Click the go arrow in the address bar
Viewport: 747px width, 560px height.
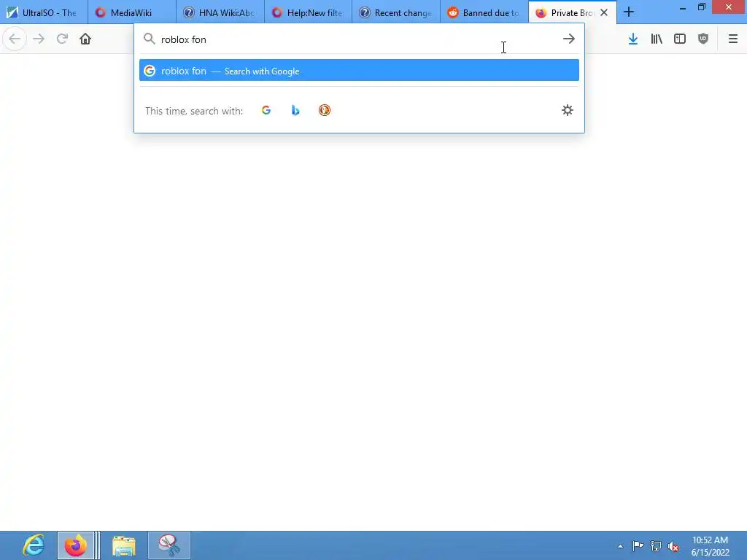click(x=569, y=39)
